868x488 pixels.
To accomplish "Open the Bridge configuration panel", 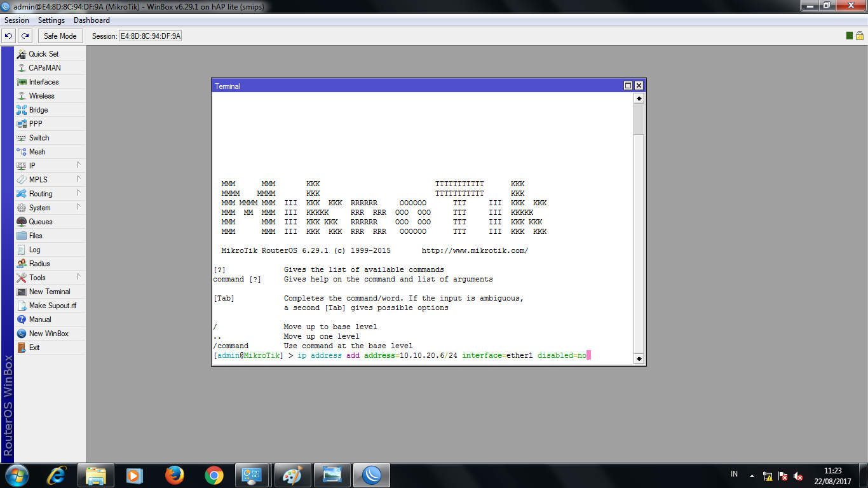I will 38,109.
